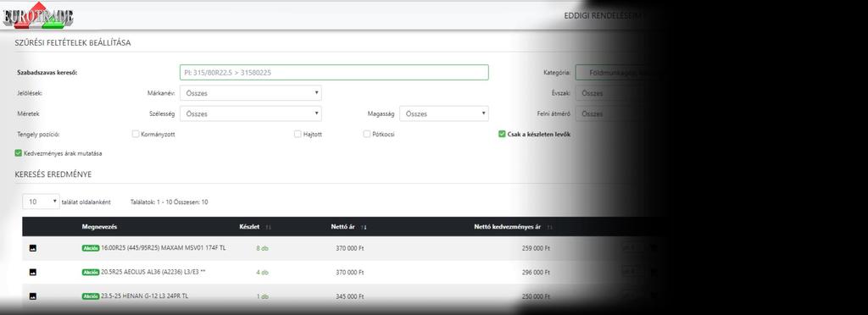The width and height of the screenshot is (868, 315).
Task: Select 23.5-25 HENAN G-12 L3 24PR TL
Action: click(x=144, y=296)
